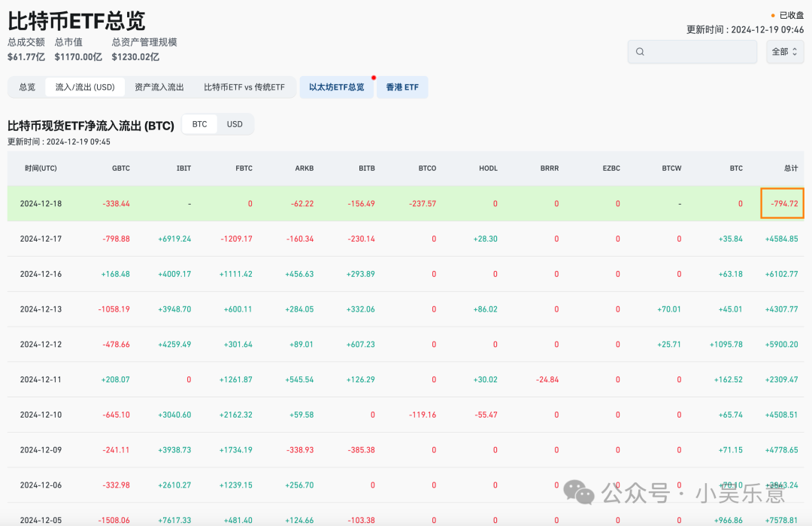Click the 已收盘 market status indicator
This screenshot has width=812, height=526.
(787, 16)
